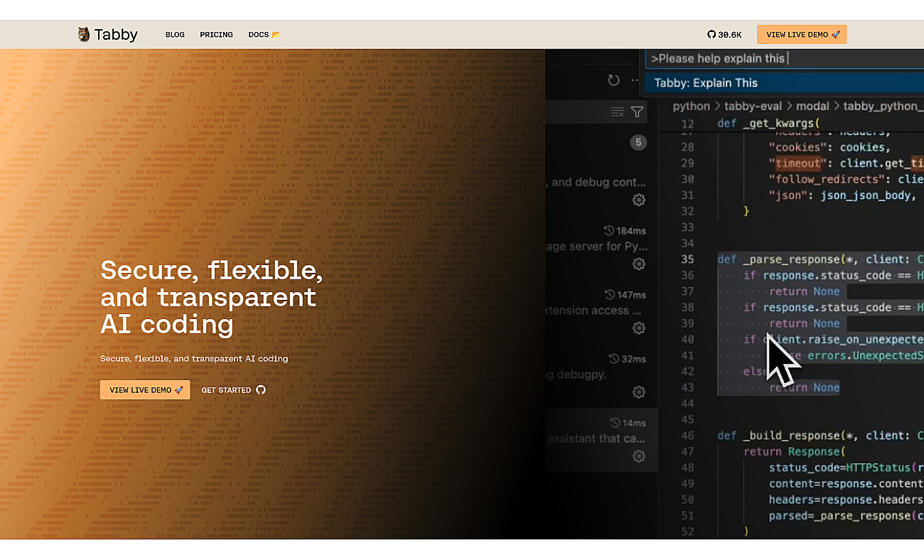The image size is (924, 560).
Task: Click the small subtitle under the headline
Action: [x=194, y=359]
